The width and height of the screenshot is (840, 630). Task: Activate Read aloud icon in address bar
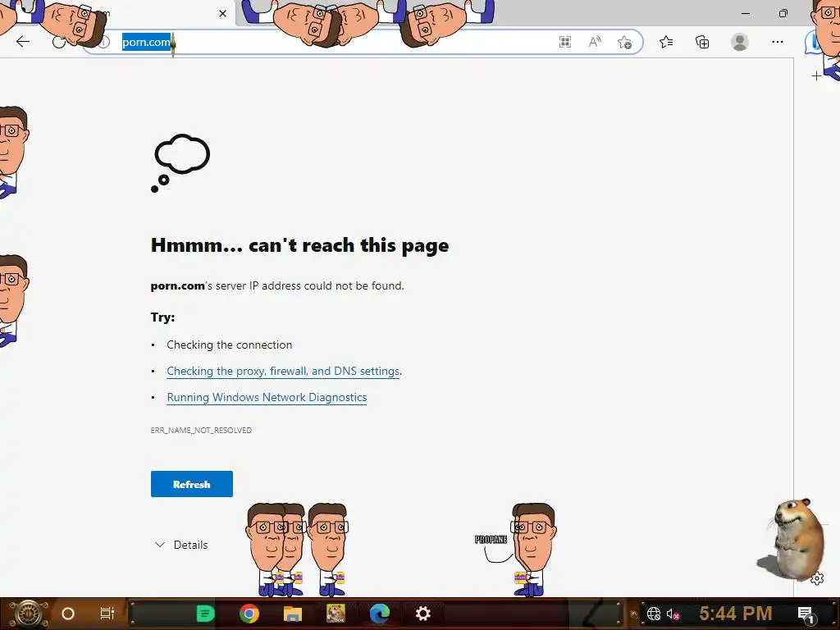click(595, 43)
